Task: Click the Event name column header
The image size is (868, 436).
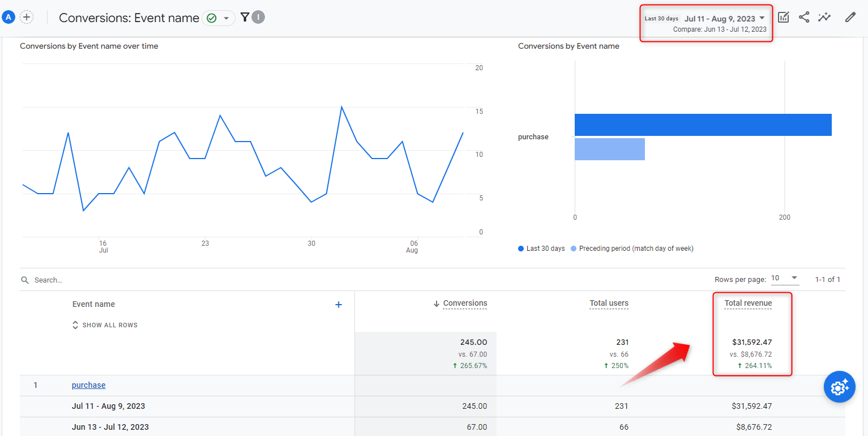Action: point(93,304)
